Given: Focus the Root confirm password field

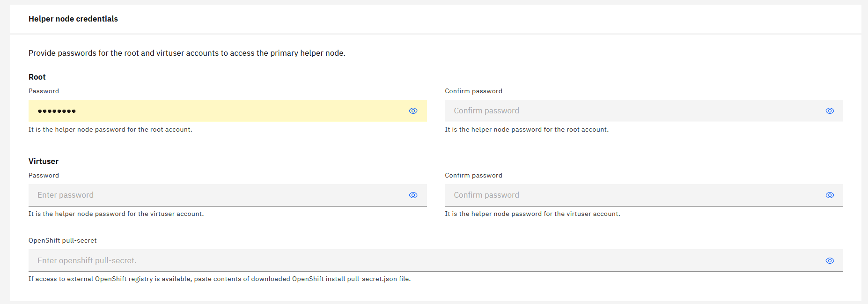Looking at the screenshot, I should [x=632, y=111].
